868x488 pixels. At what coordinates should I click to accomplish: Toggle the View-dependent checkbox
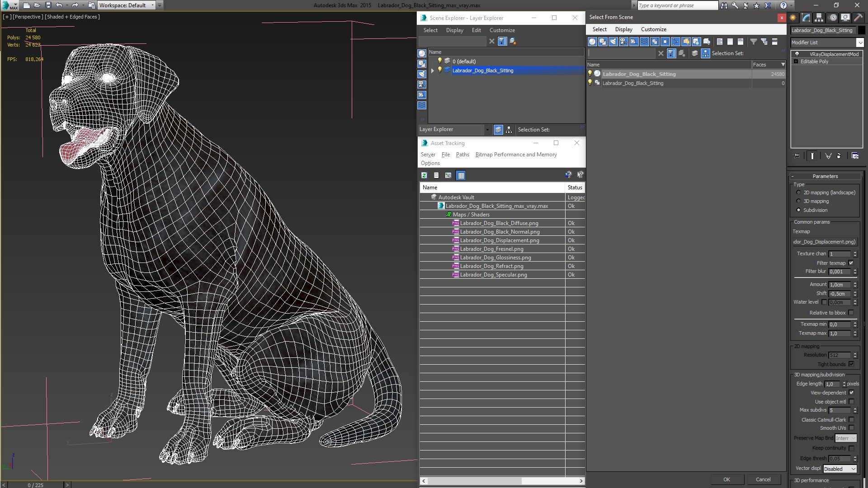pyautogui.click(x=851, y=393)
